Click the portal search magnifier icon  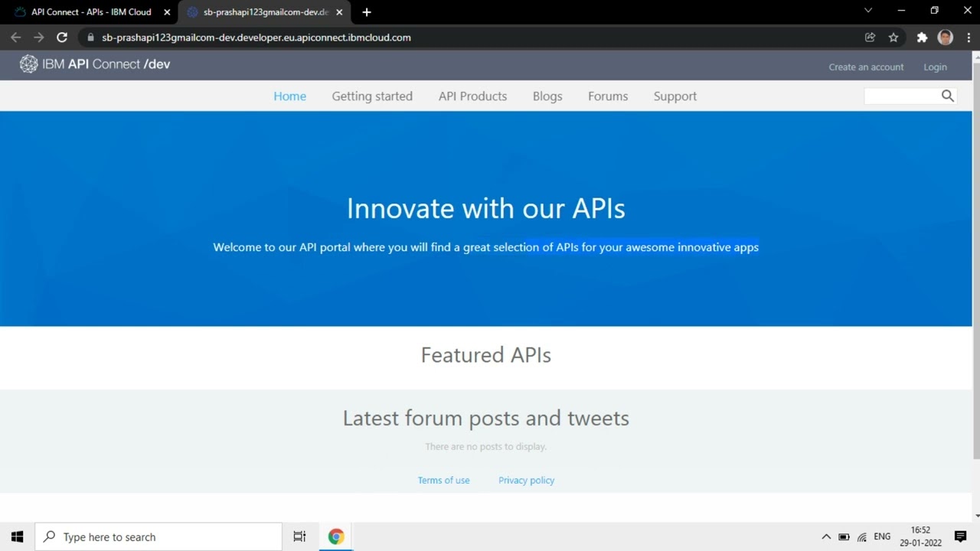(x=948, y=96)
